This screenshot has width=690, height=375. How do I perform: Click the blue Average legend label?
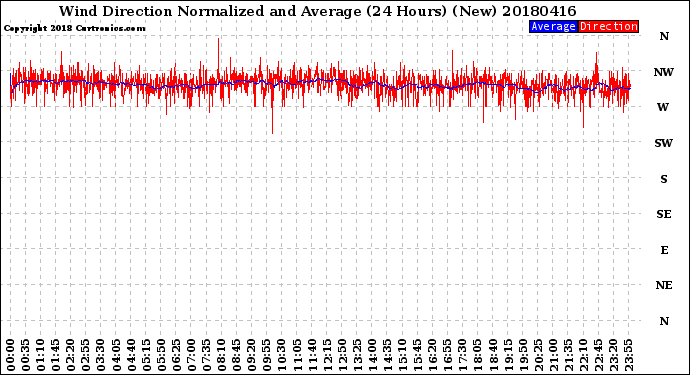click(553, 26)
